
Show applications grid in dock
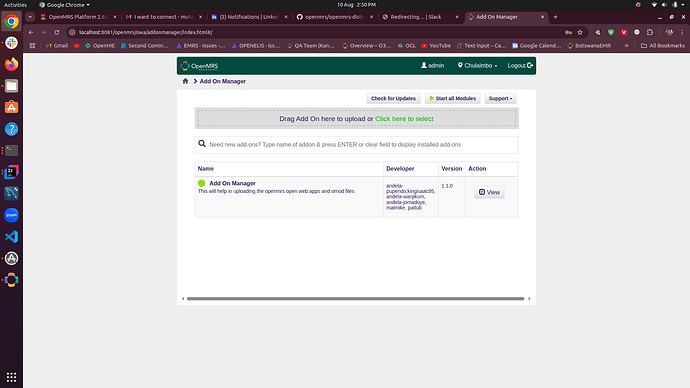point(11,377)
